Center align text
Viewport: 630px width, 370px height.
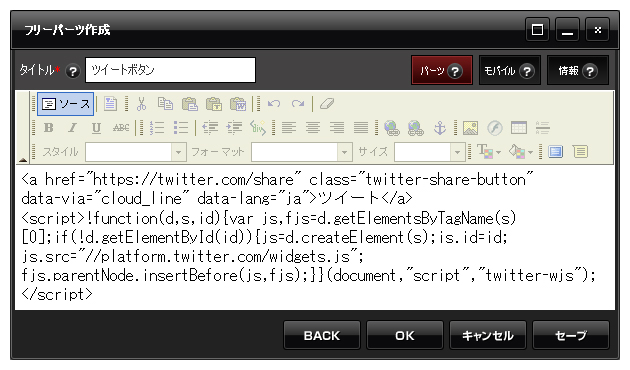(313, 128)
